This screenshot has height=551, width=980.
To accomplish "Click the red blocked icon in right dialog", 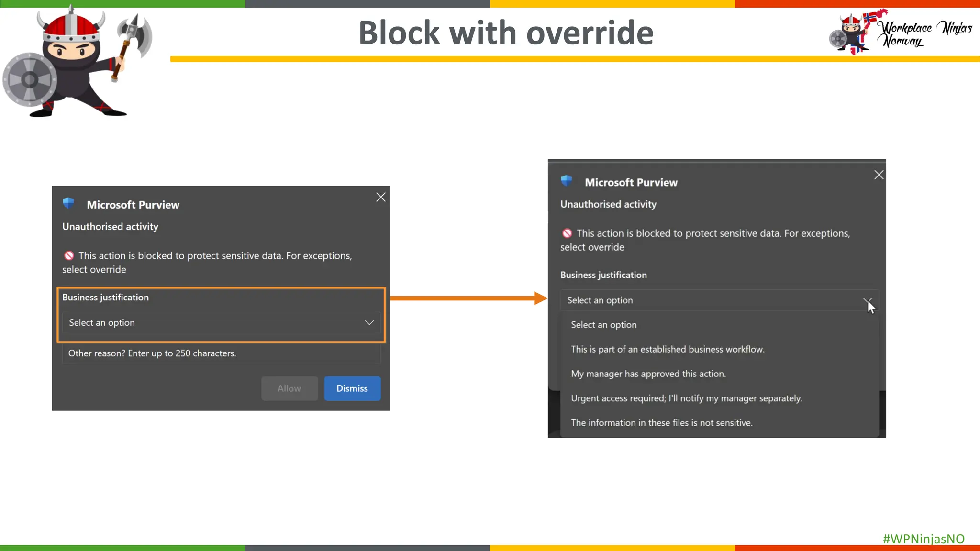I will pyautogui.click(x=567, y=233).
